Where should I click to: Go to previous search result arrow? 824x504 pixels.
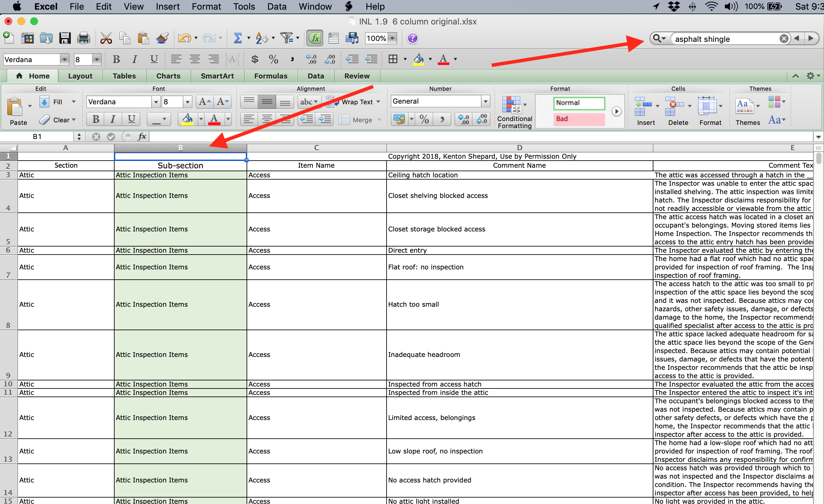[x=797, y=39]
